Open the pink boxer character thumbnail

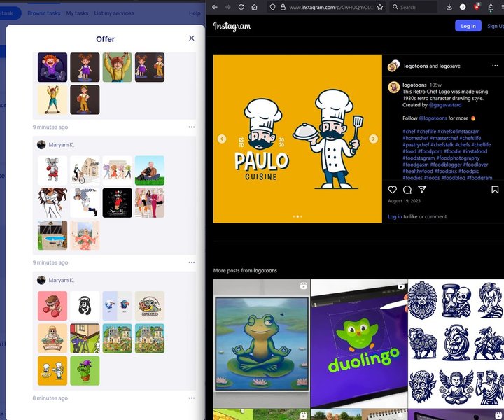[52, 306]
